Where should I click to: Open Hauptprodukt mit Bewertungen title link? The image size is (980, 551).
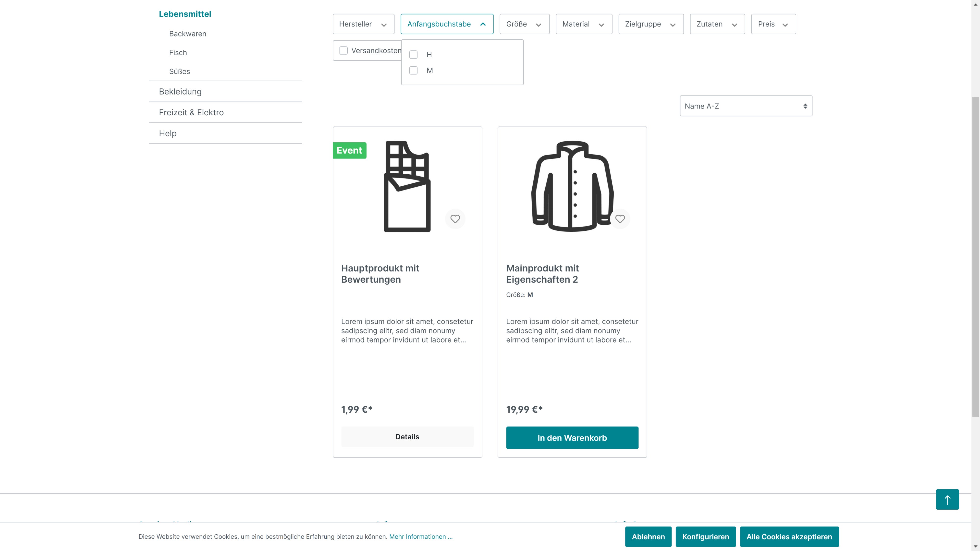coord(380,274)
